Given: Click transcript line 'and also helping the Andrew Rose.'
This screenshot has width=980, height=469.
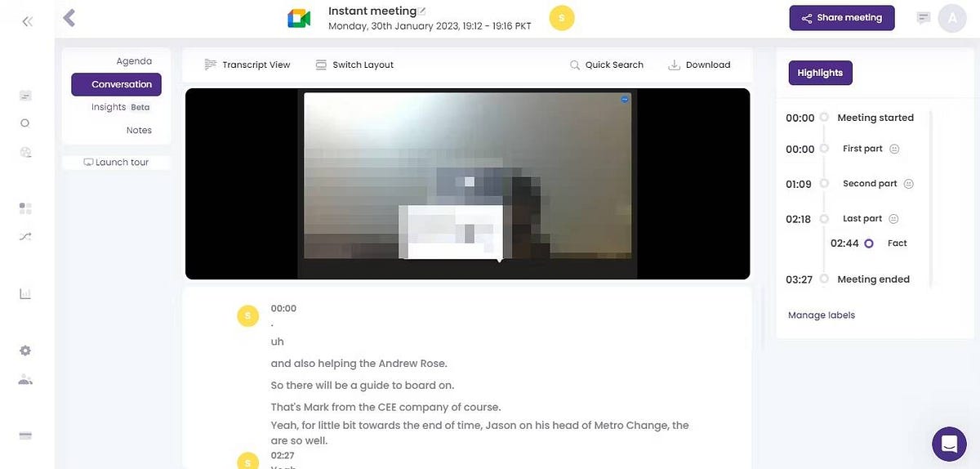Looking at the screenshot, I should [x=359, y=364].
